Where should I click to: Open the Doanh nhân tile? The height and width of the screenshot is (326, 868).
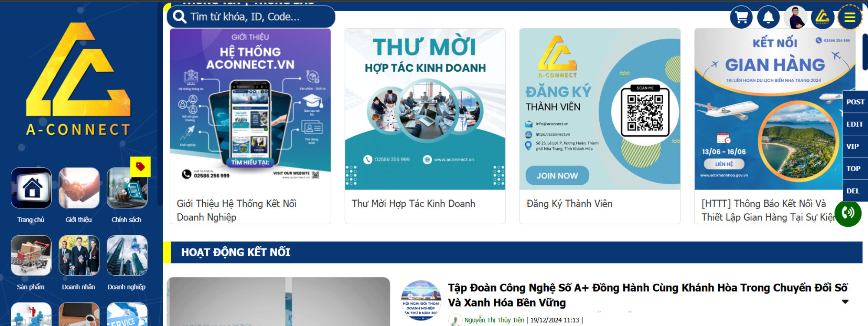point(79,255)
